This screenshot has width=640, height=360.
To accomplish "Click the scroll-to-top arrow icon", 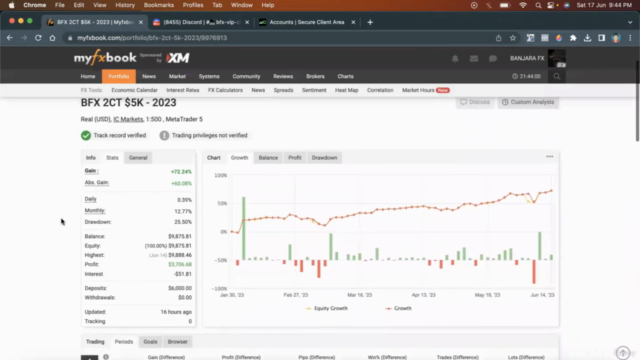I will pyautogui.click(x=623, y=352).
